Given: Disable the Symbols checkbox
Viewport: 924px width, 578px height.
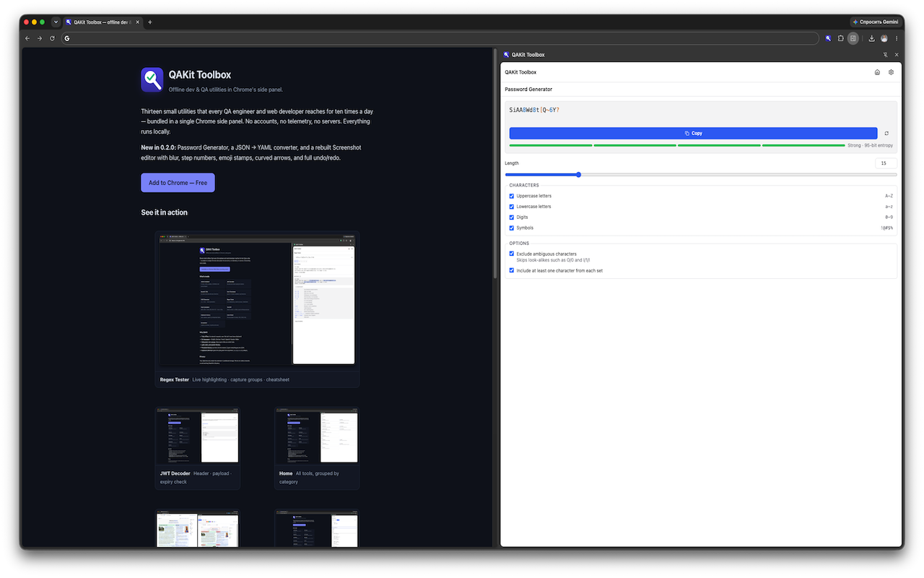Looking at the screenshot, I should (x=512, y=228).
